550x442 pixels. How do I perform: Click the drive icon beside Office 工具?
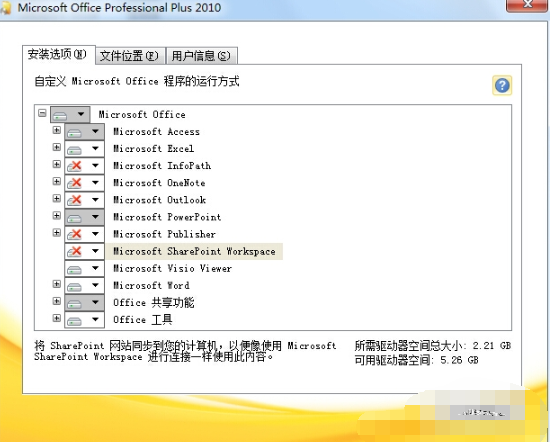(74, 321)
